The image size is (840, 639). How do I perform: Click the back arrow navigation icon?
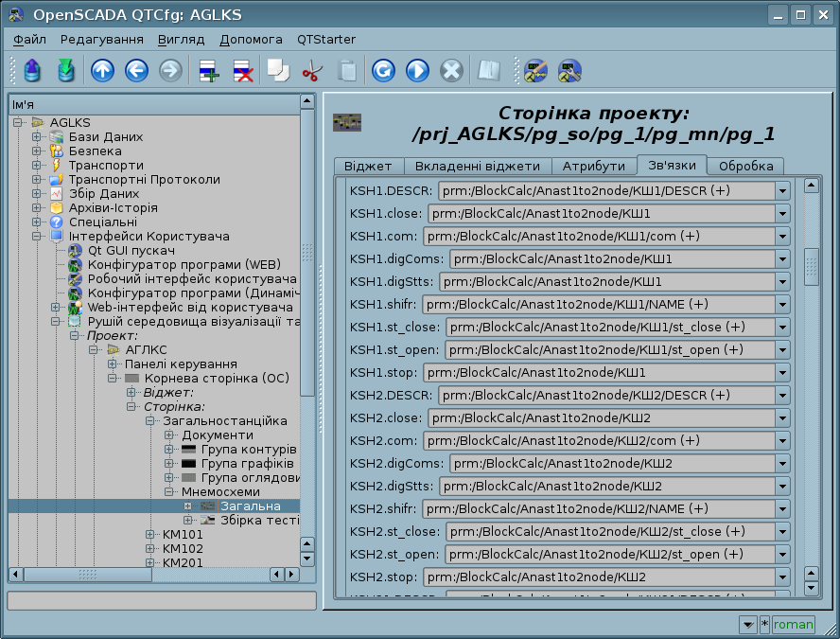point(136,70)
